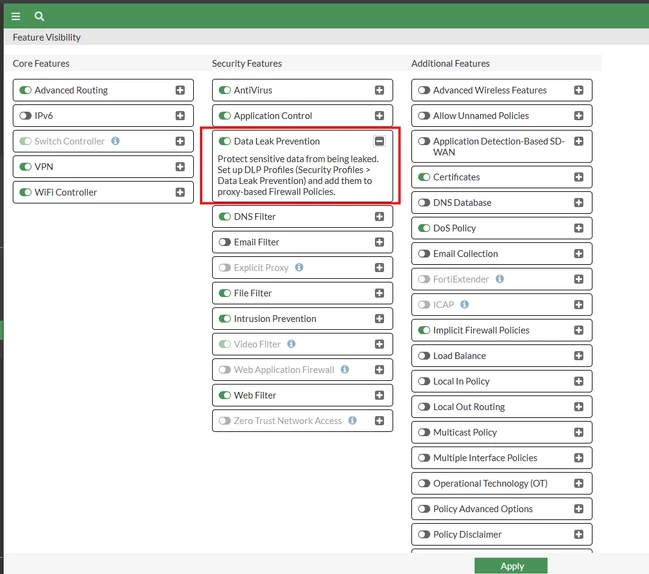Enable DNS Database toggle
649x574 pixels.
pos(424,202)
